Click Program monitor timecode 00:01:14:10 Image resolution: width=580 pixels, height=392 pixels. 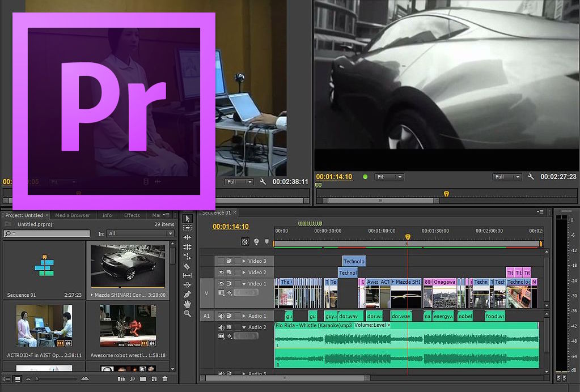(334, 177)
